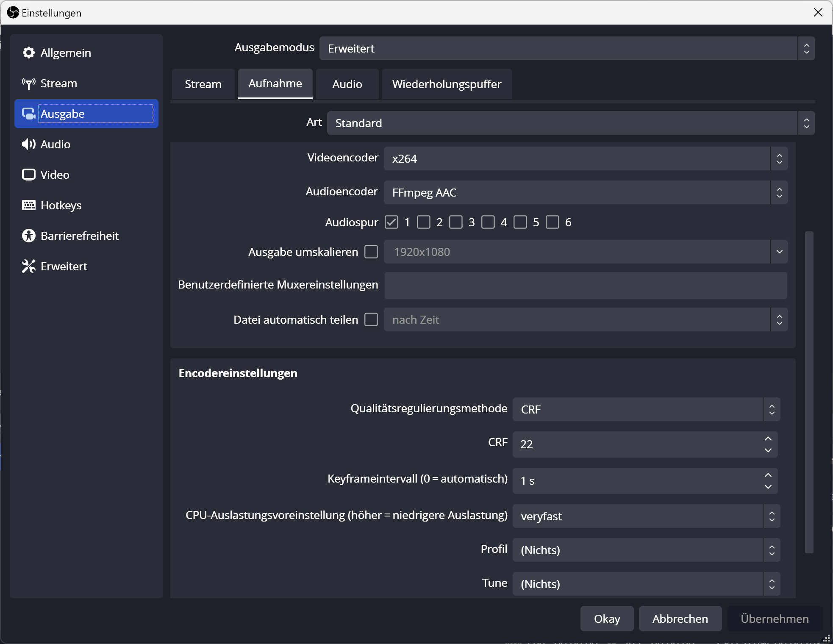Enable Audiospur 2 checkbox

click(423, 222)
